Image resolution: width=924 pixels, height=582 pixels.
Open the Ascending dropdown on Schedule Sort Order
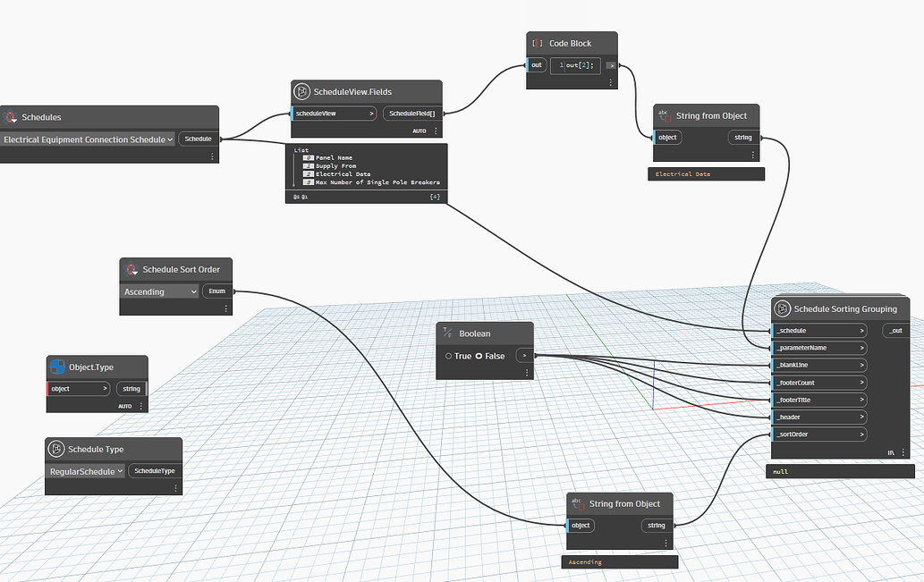tap(158, 291)
